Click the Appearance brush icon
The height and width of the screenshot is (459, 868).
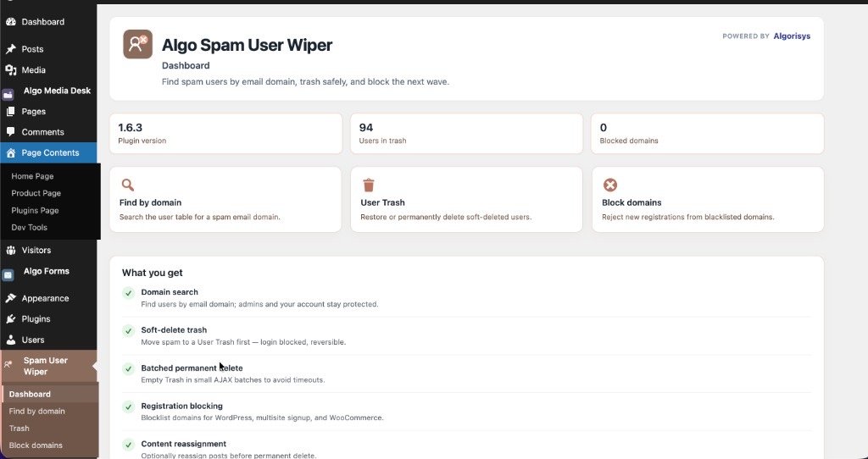click(10, 299)
